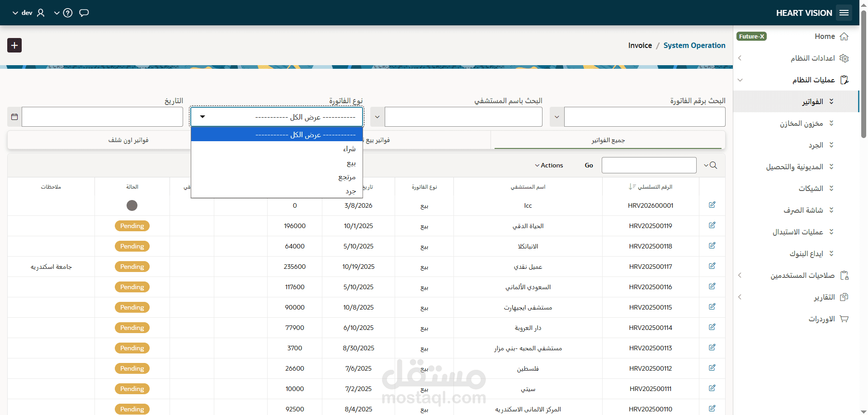
Task: Edit invoice HRV202500112
Action: click(712, 368)
